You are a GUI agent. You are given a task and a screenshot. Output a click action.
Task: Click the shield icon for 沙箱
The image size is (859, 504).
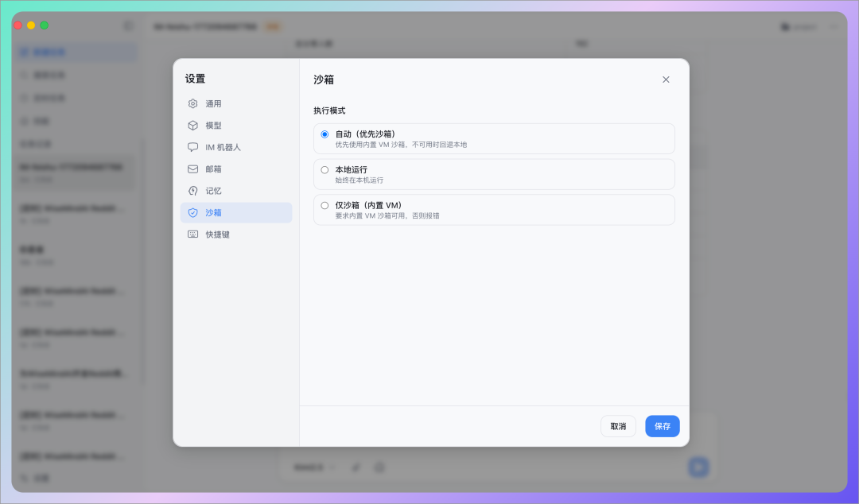(x=192, y=213)
